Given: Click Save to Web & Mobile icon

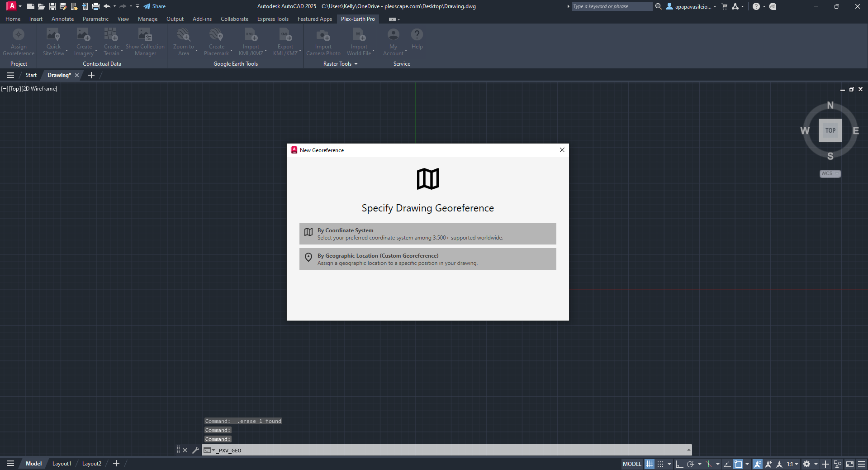Looking at the screenshot, I should pyautogui.click(x=85, y=6).
